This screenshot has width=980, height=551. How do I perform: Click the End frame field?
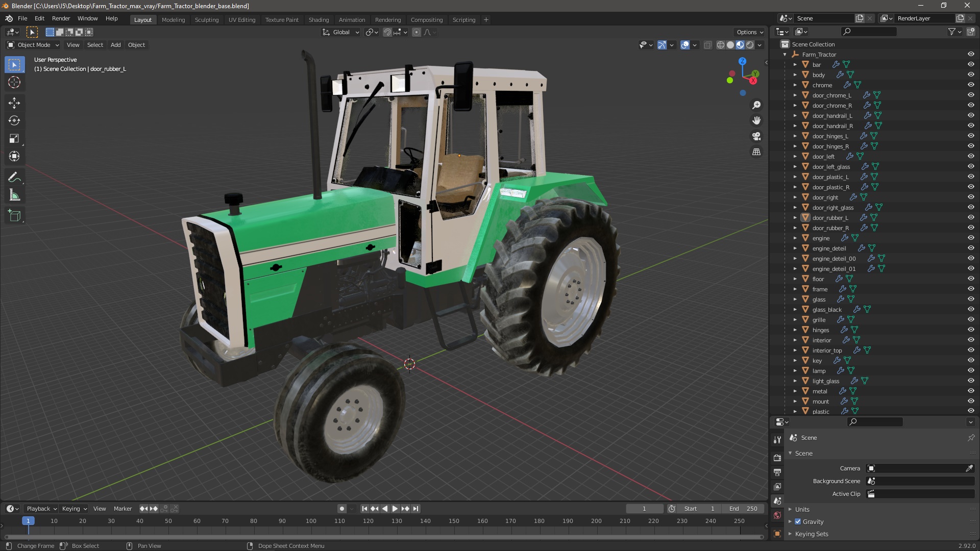(743, 509)
